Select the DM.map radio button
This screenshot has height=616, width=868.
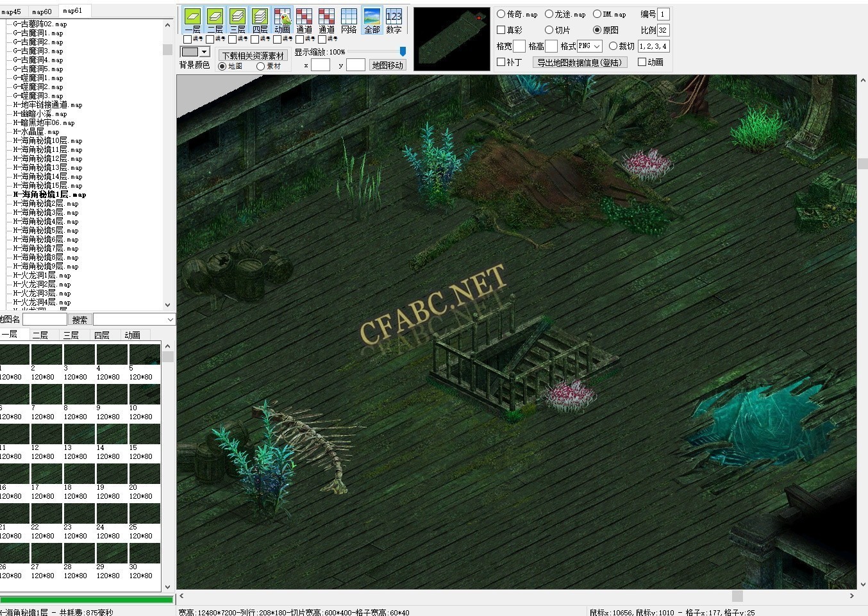(597, 13)
